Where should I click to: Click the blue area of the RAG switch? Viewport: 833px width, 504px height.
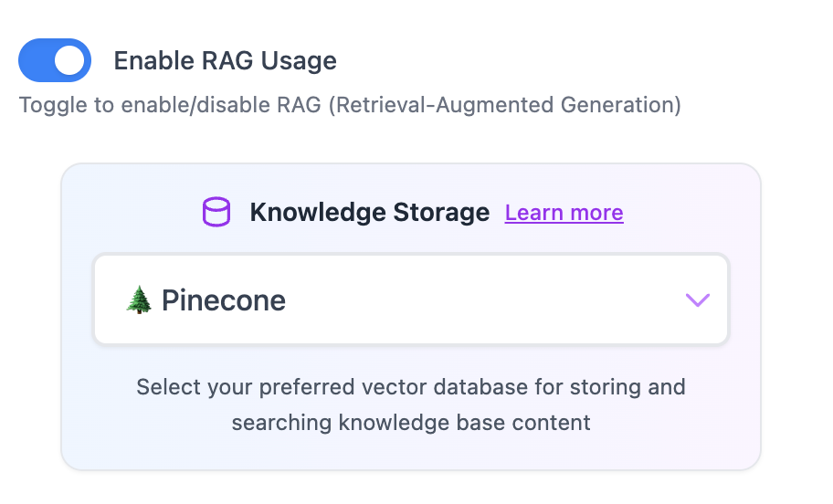[37, 61]
